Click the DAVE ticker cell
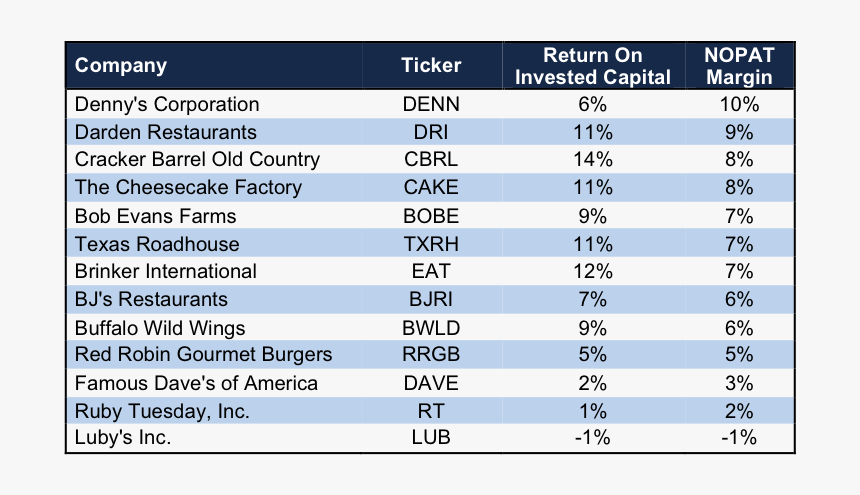 [x=431, y=383]
